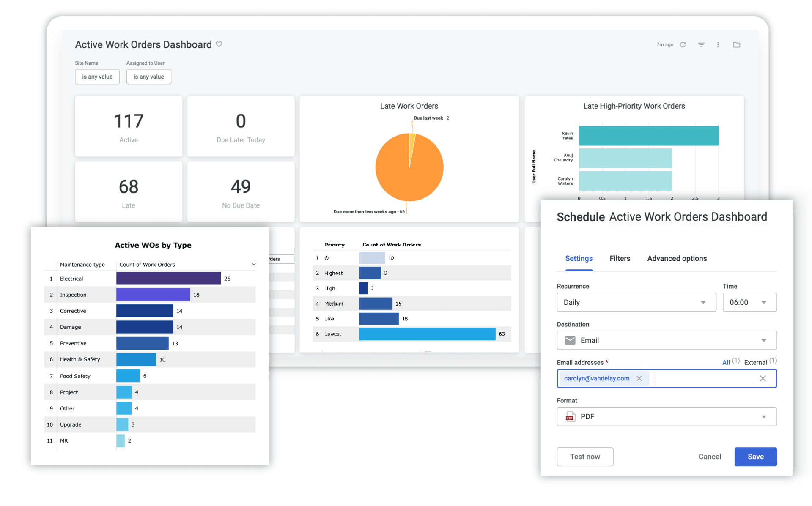The image size is (812, 506).
Task: Save the dashboard schedule
Action: pos(755,457)
